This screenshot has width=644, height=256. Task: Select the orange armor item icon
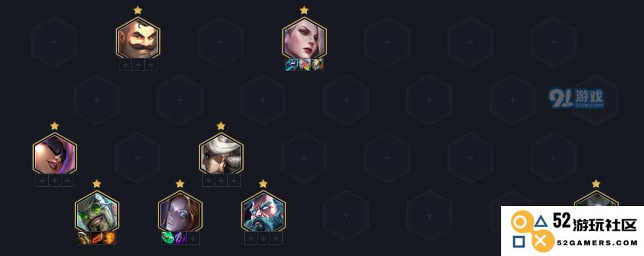(317, 64)
